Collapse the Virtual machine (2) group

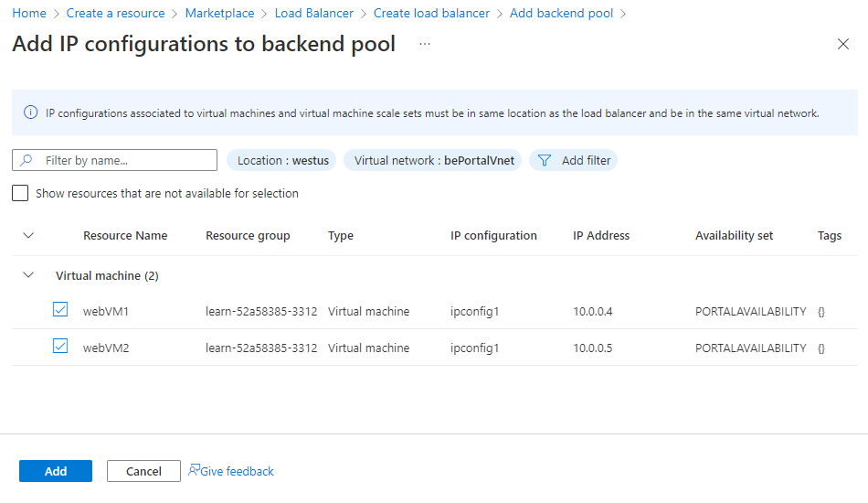click(x=28, y=275)
